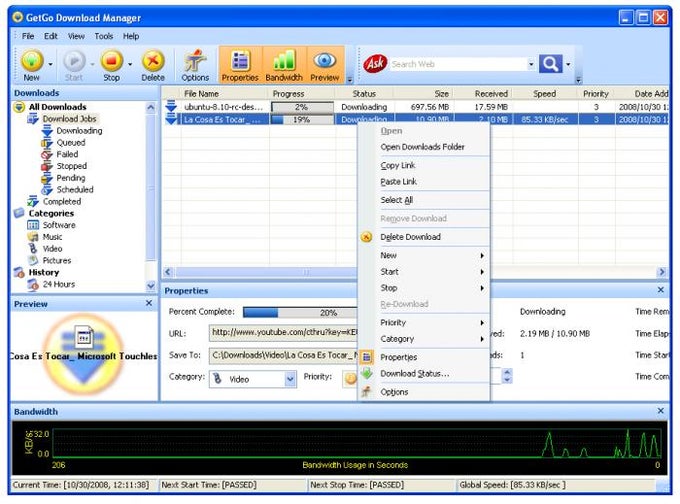Open the search box history dropdown
The image size is (680, 504).
[x=531, y=64]
